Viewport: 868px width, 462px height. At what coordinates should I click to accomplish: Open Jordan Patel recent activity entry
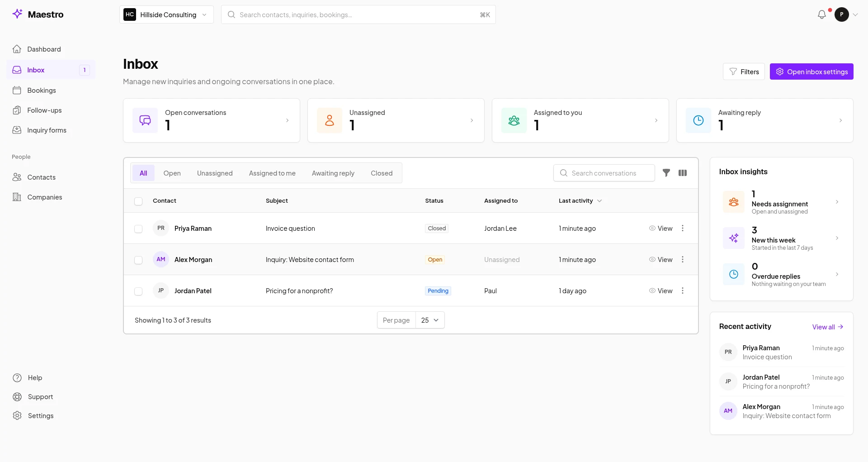[781, 381]
